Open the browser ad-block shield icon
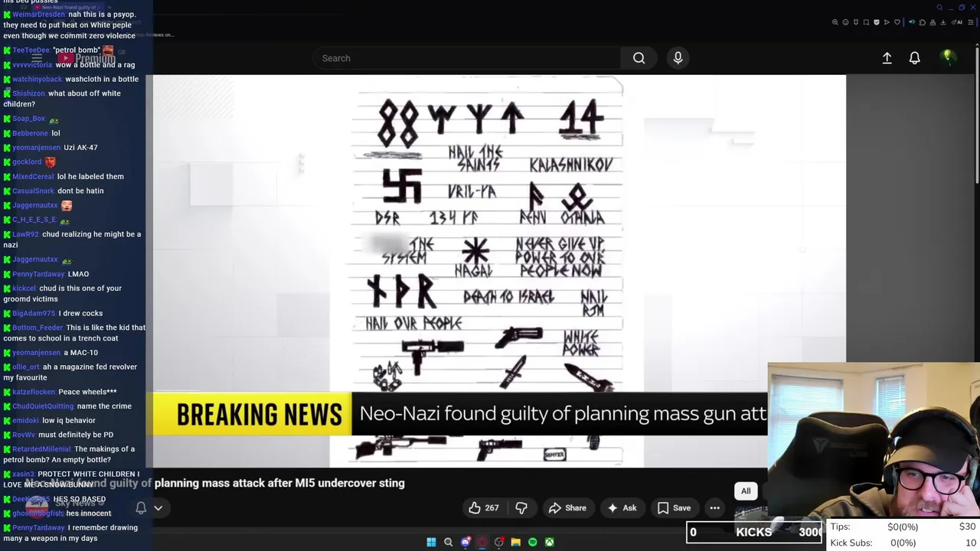 877,22
